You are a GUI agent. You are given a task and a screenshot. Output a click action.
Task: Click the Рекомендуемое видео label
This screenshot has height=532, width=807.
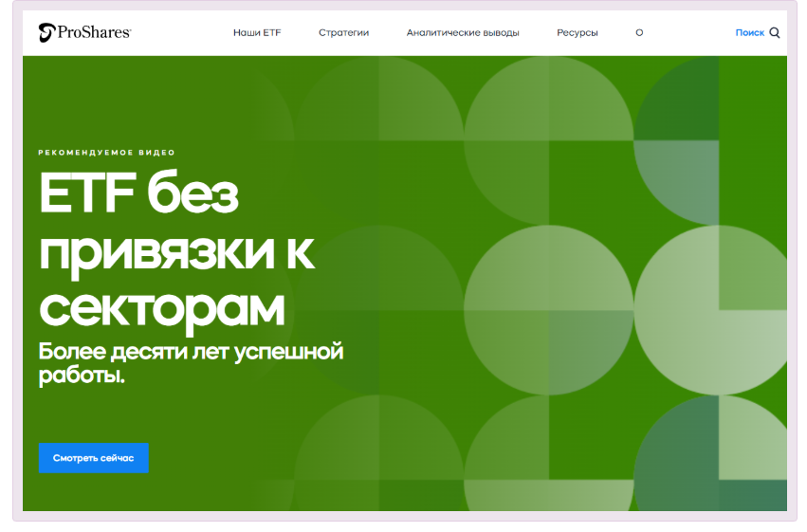[x=106, y=153]
